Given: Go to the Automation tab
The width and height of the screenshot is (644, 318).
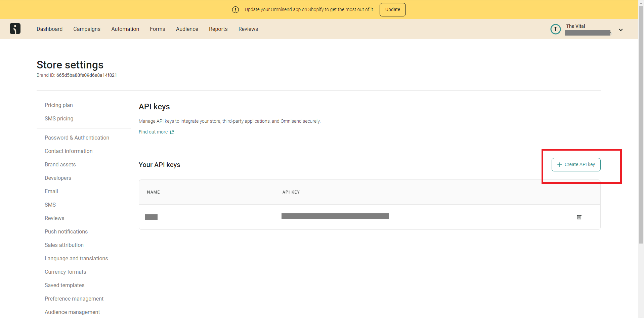Looking at the screenshot, I should [x=125, y=29].
